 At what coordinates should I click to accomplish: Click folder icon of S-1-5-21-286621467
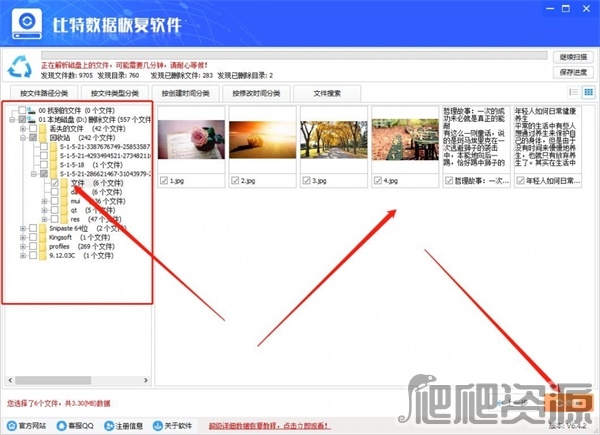(53, 174)
